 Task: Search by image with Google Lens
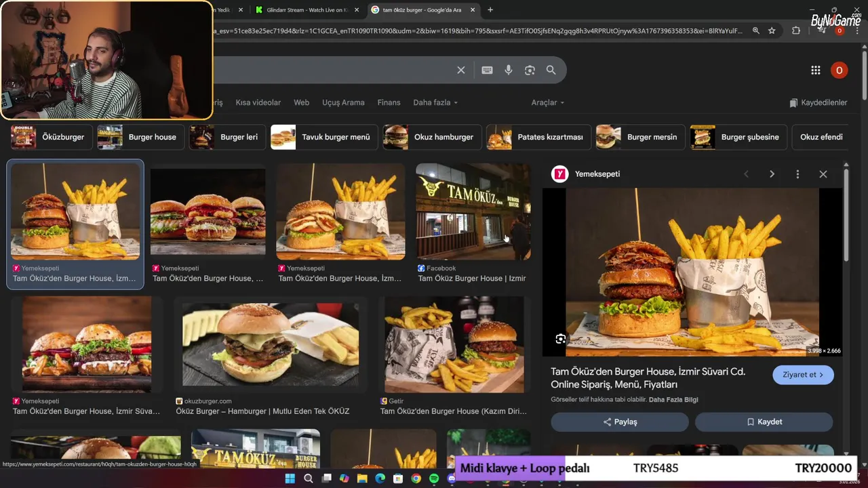[530, 70]
